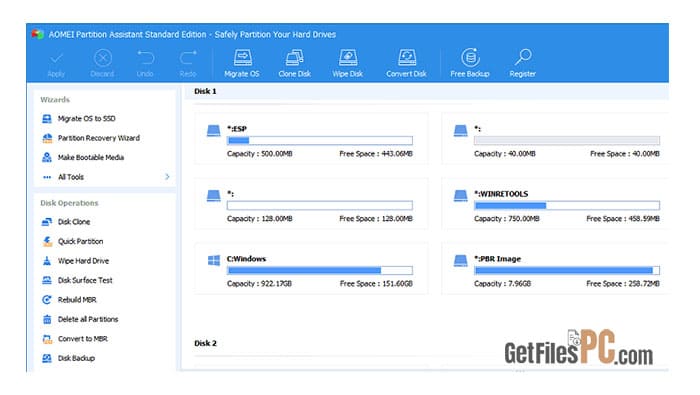Click the "Capacity : 750.00MB" text

click(x=507, y=219)
